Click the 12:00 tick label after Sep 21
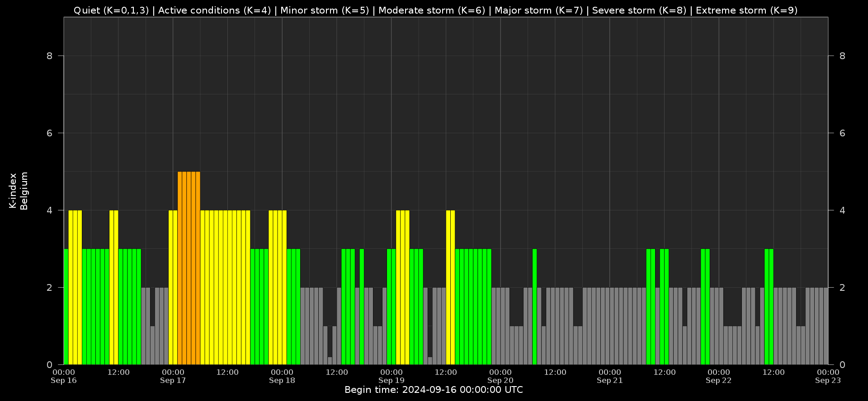 [x=665, y=372]
